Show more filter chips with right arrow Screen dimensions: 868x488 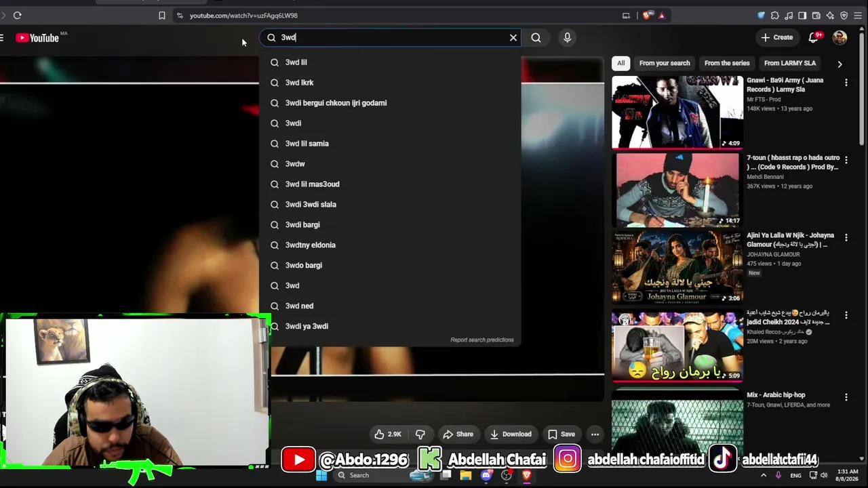[x=840, y=64]
